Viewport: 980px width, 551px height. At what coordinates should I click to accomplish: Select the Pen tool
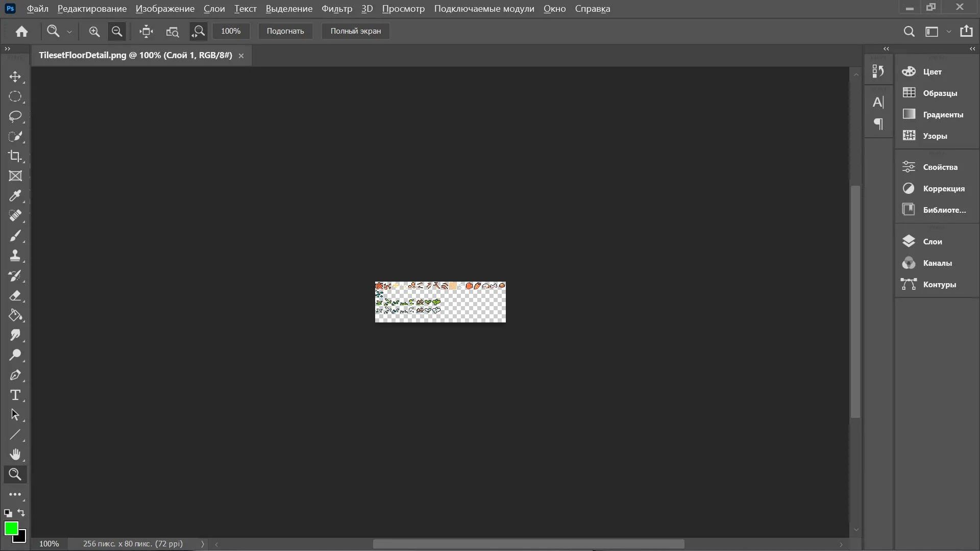pos(15,375)
